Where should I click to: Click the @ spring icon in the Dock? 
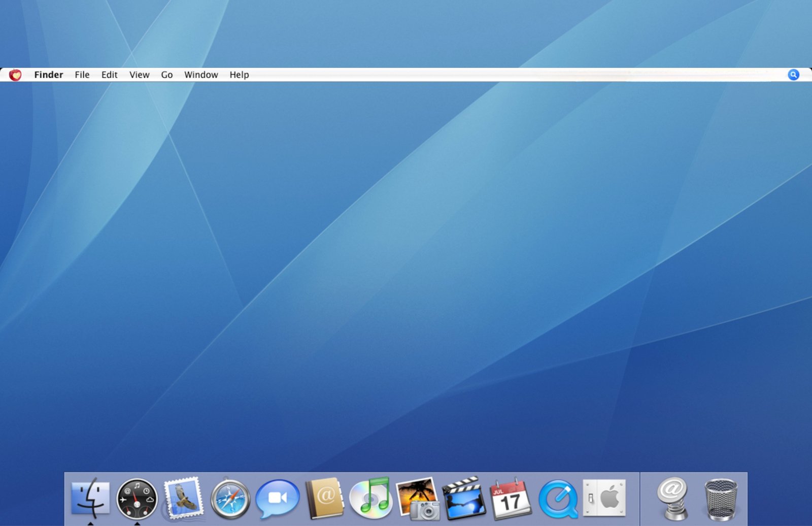click(x=672, y=498)
